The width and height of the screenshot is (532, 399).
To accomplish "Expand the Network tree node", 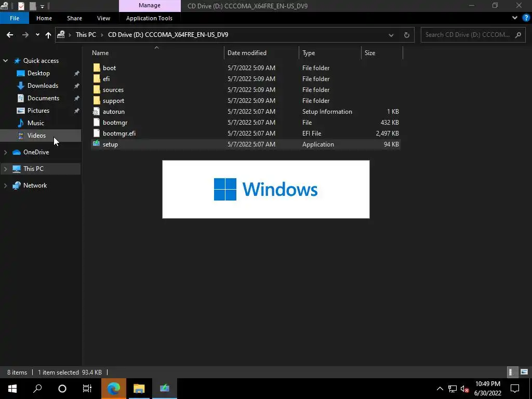I will pyautogui.click(x=5, y=185).
